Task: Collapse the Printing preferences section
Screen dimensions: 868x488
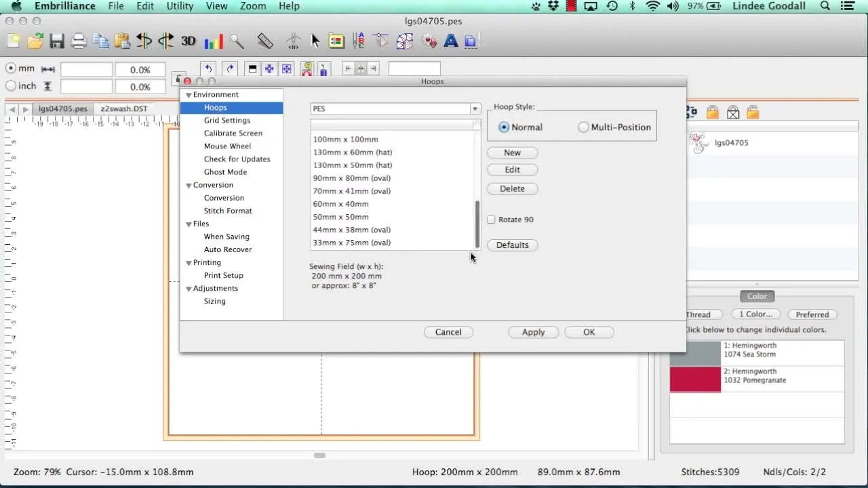Action: tap(189, 262)
